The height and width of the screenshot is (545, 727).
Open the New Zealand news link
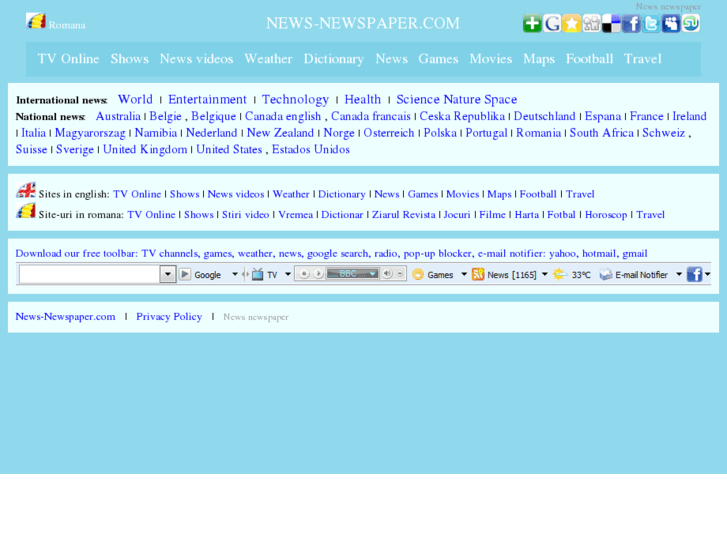(x=280, y=133)
